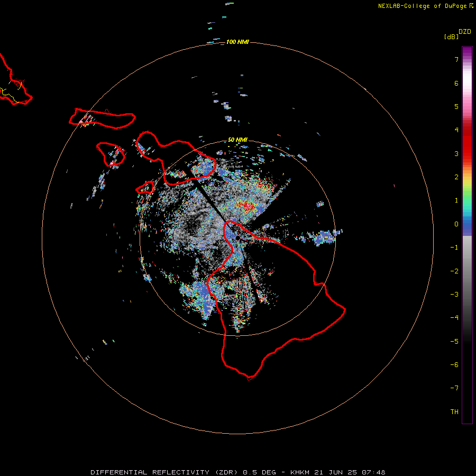
Task: Click the -3 value on the color scale
Action: (454, 295)
